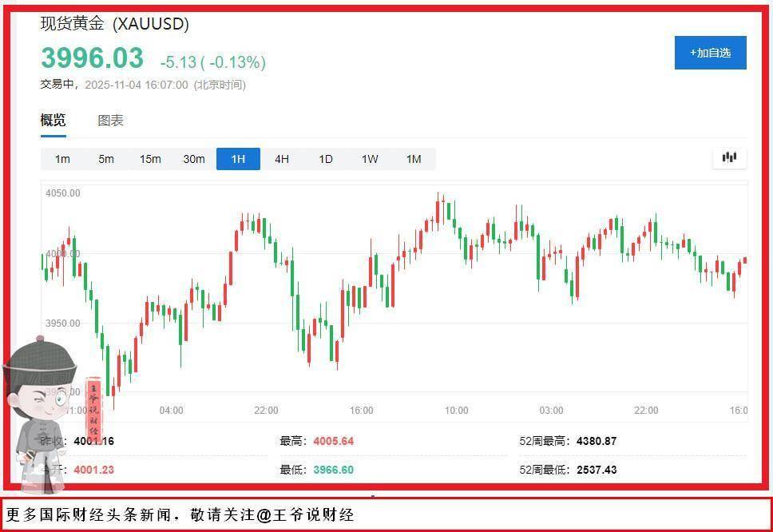
Task: Select the 1W timeframe
Action: (370, 159)
